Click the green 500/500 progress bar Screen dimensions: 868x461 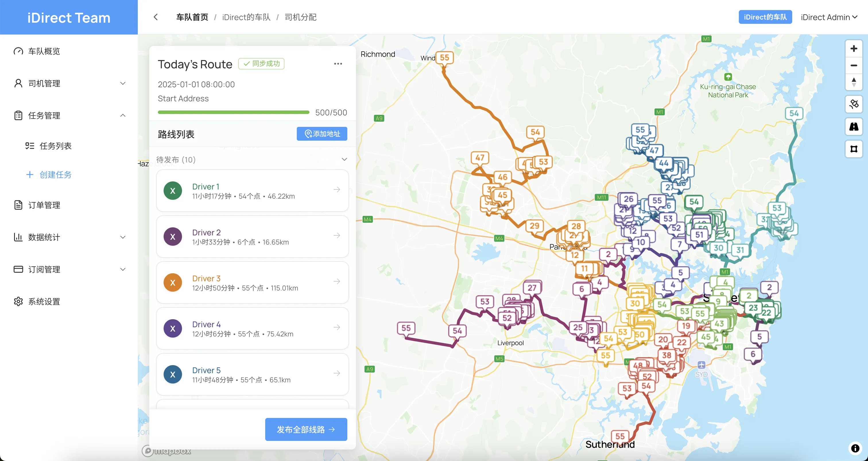233,112
